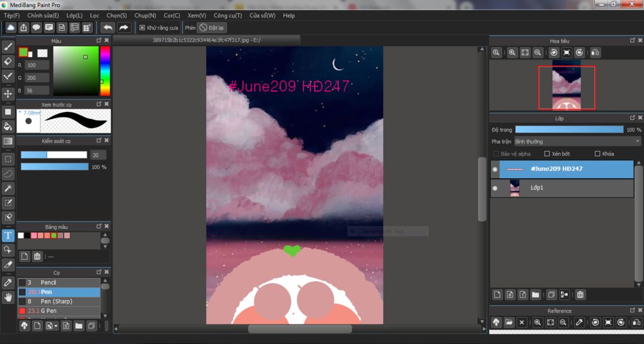Select the G Pen brush
The height and width of the screenshot is (344, 644).
(x=58, y=311)
